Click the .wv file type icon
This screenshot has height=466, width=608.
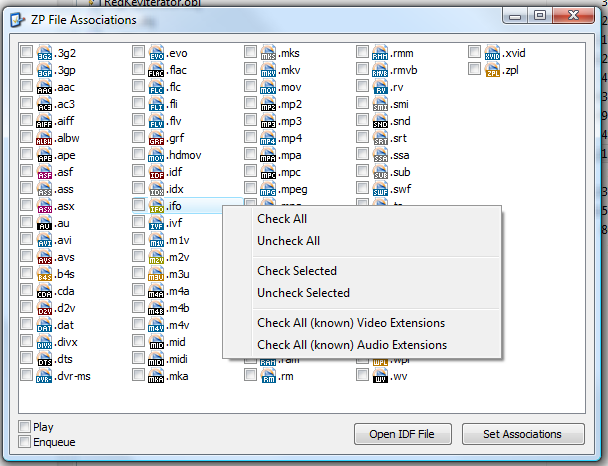point(380,377)
